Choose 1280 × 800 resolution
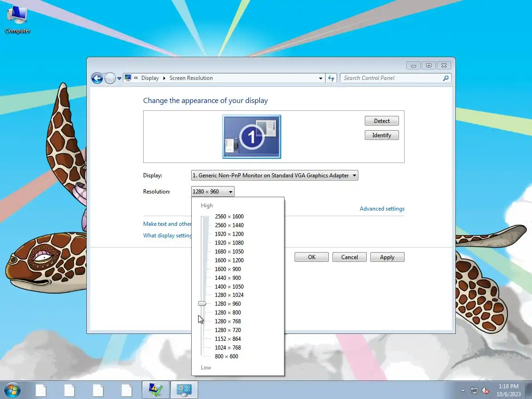This screenshot has height=399, width=532. pos(228,313)
